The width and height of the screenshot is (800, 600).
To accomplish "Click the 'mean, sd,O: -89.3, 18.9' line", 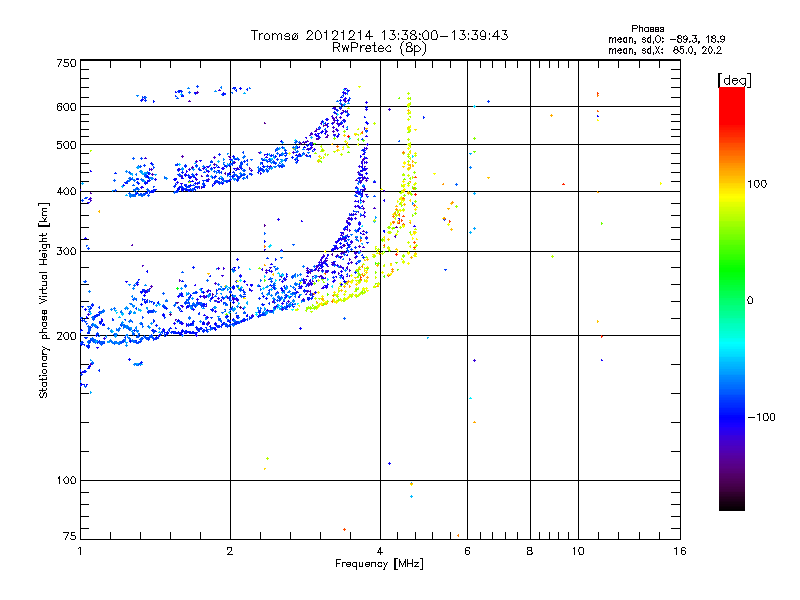I will point(666,40).
